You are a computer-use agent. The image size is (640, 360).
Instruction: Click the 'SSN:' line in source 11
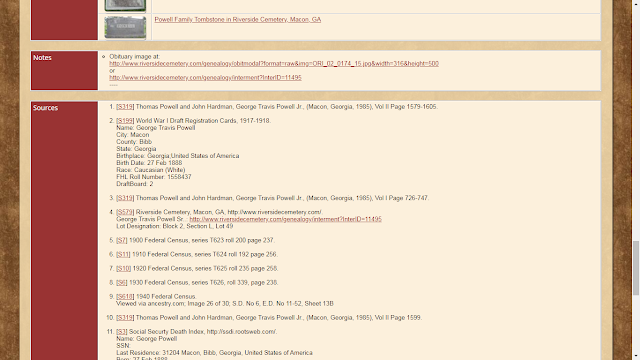(123, 346)
